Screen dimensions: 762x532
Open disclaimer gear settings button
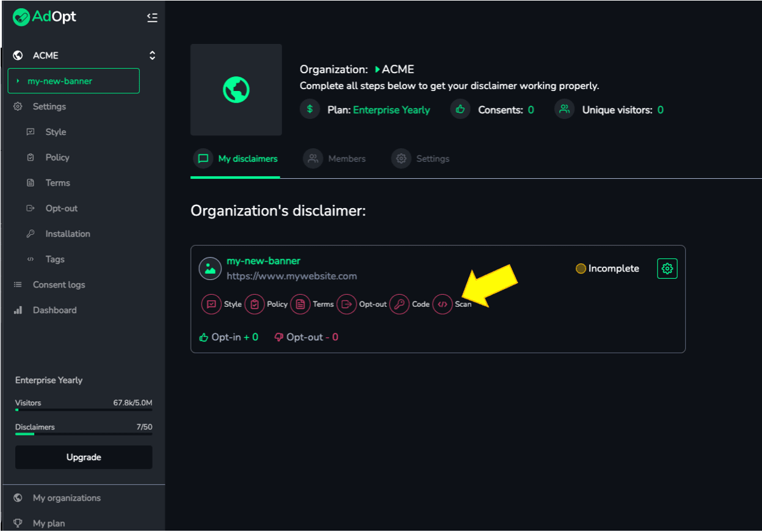(667, 268)
